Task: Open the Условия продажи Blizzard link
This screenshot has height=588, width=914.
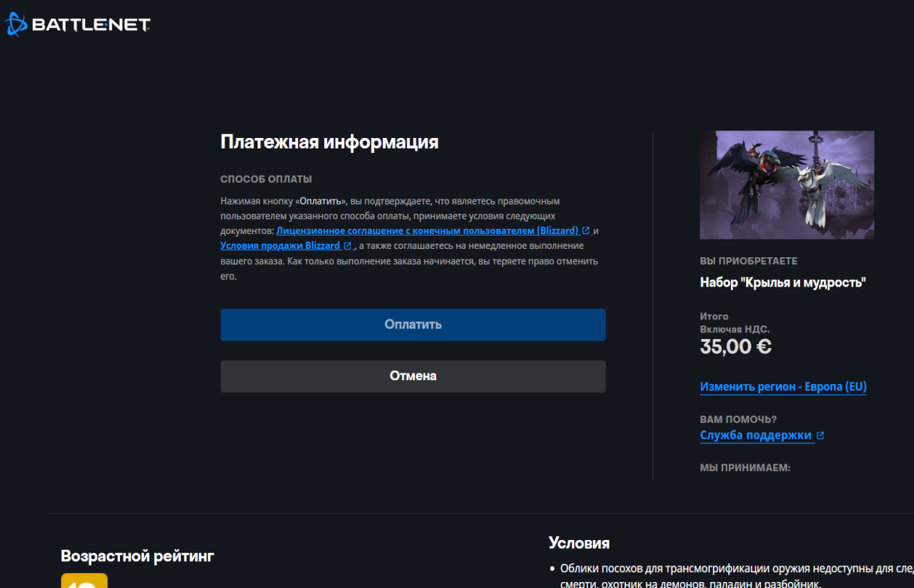Action: [x=280, y=245]
